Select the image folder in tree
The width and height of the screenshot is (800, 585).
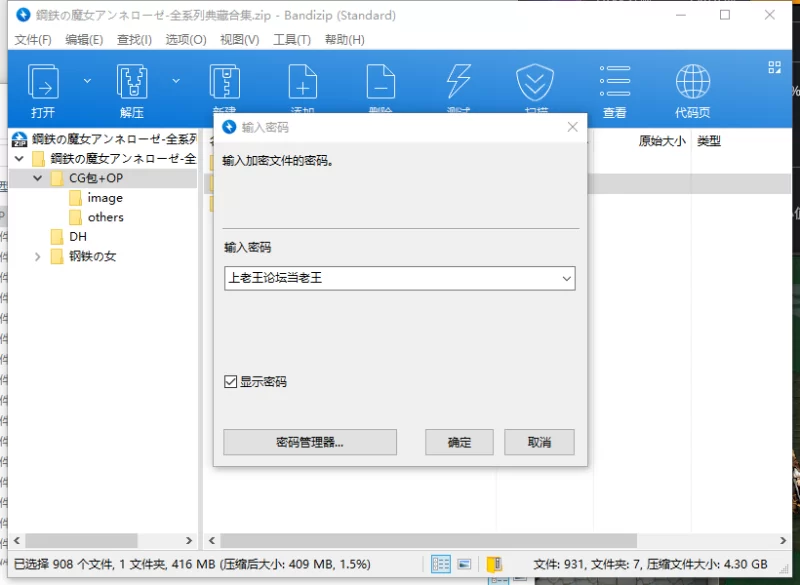click(105, 198)
